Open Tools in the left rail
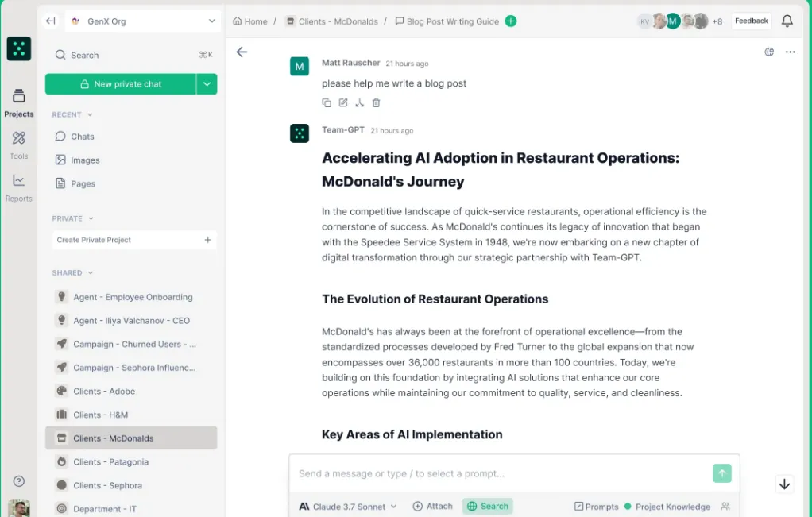Viewport: 812px width, 517px height. point(18,145)
